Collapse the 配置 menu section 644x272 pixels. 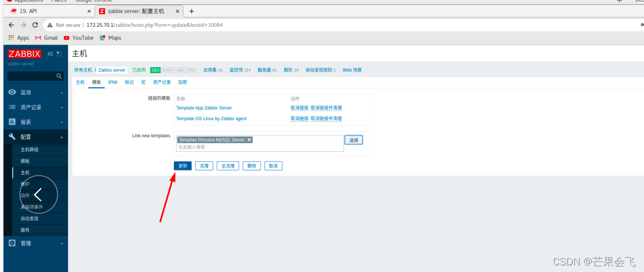coord(62,137)
